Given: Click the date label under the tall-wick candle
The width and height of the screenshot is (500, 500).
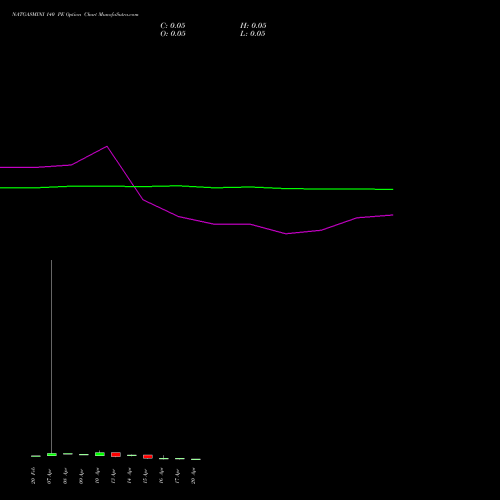Looking at the screenshot, I should click(49, 476).
